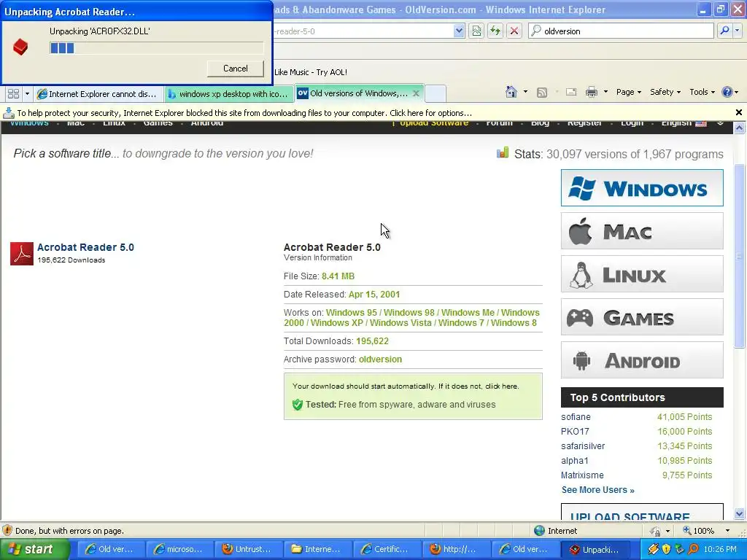Open the Windows Start button
Viewport: 747px width, 560px height.
point(35,549)
